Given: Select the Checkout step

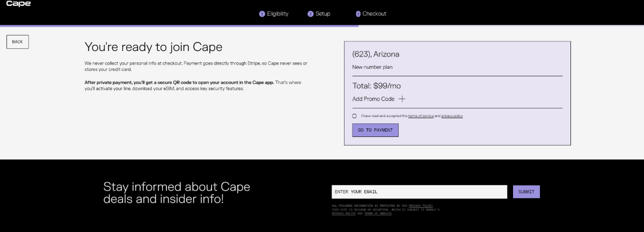Looking at the screenshot, I should (371, 14).
